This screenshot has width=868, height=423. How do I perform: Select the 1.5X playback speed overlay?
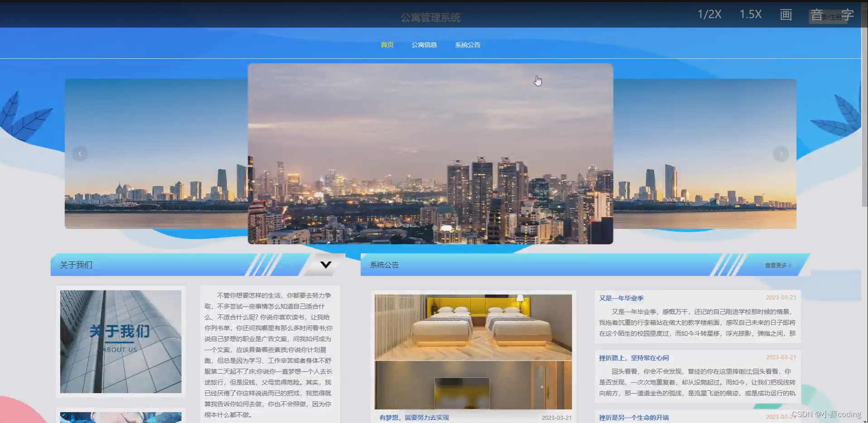pos(751,14)
